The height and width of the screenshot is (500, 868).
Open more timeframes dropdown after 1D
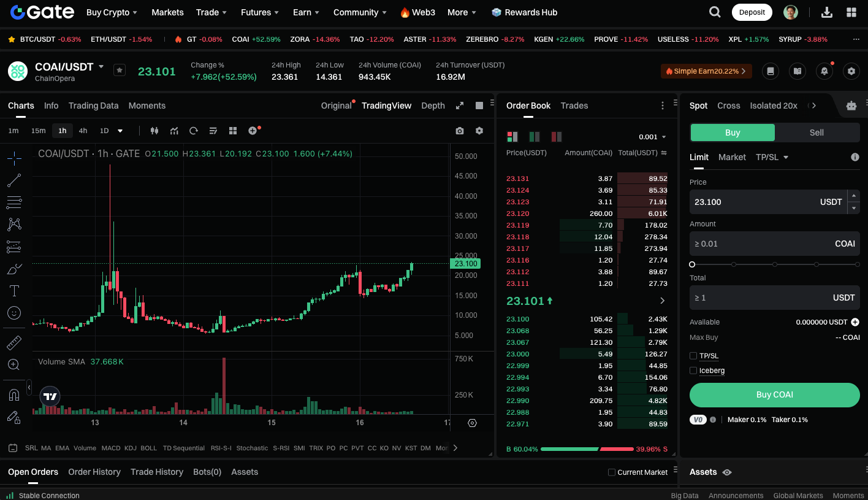[x=120, y=131]
